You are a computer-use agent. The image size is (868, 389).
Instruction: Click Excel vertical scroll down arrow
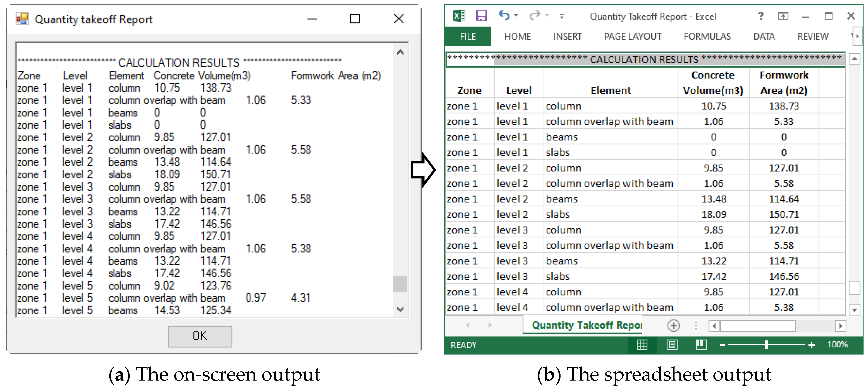(854, 309)
